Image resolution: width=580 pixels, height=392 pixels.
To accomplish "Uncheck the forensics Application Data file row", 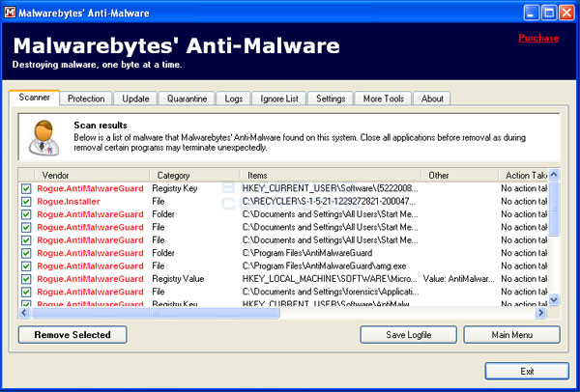I will (x=26, y=293).
